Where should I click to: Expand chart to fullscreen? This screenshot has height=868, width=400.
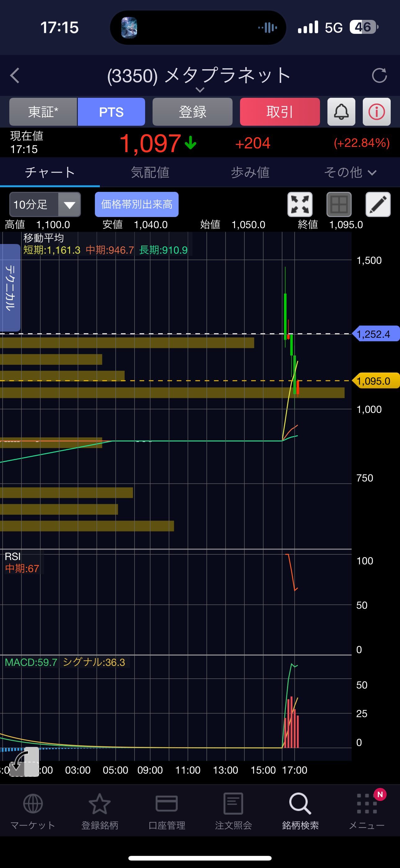300,205
